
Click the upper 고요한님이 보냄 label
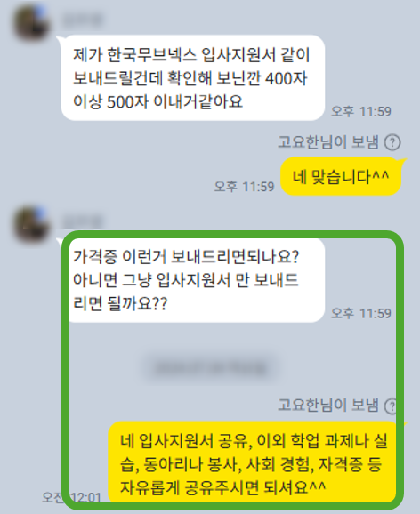328,142
